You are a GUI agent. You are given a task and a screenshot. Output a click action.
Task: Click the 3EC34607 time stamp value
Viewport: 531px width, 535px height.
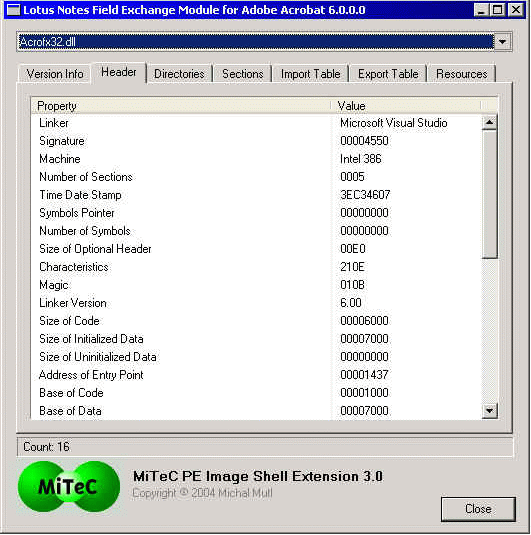[365, 195]
